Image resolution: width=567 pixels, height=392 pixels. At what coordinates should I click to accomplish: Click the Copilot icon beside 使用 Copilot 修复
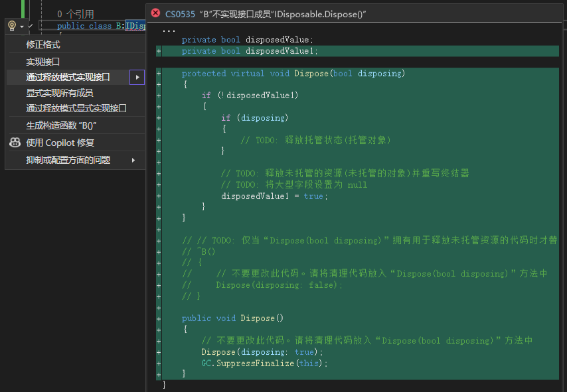15,143
